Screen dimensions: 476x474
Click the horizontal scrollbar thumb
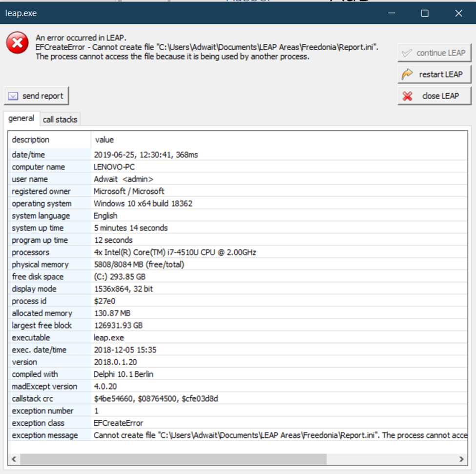tap(173, 459)
